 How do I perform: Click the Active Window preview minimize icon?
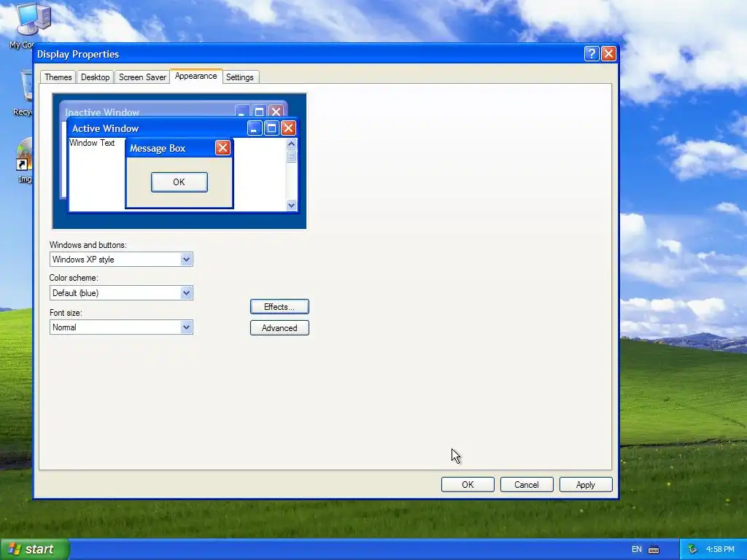(x=255, y=128)
